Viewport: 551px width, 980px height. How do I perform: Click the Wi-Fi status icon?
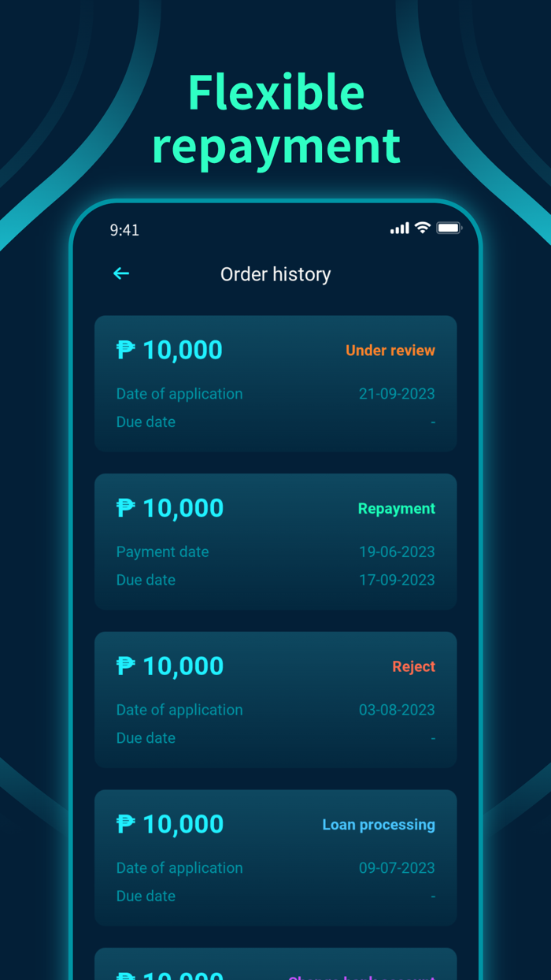pyautogui.click(x=422, y=228)
